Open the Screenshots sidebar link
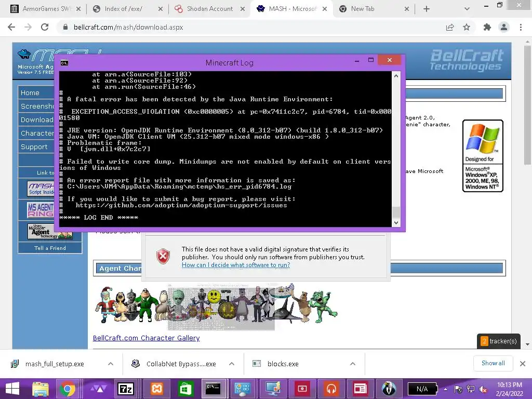532x399 pixels. (x=37, y=106)
